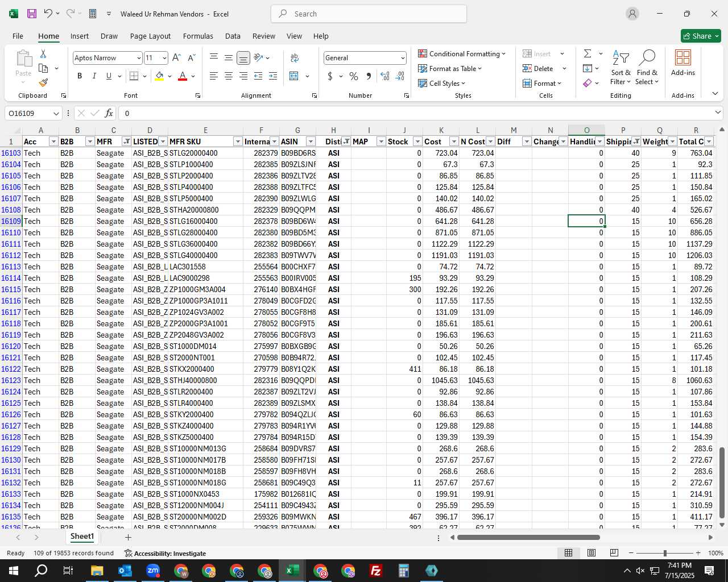Toggle Bottom Align for cells
This screenshot has height=582, width=728.
(x=243, y=57)
